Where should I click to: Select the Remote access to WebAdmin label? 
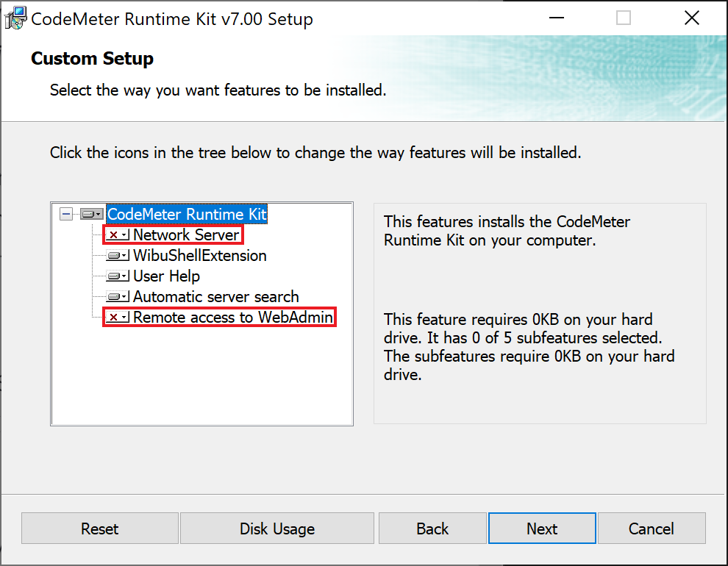[x=232, y=318]
